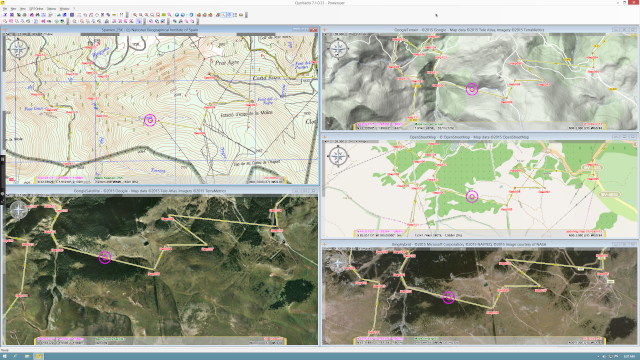
Task: Select the magenta position marker in the BingHybrid map
Action: (449, 297)
